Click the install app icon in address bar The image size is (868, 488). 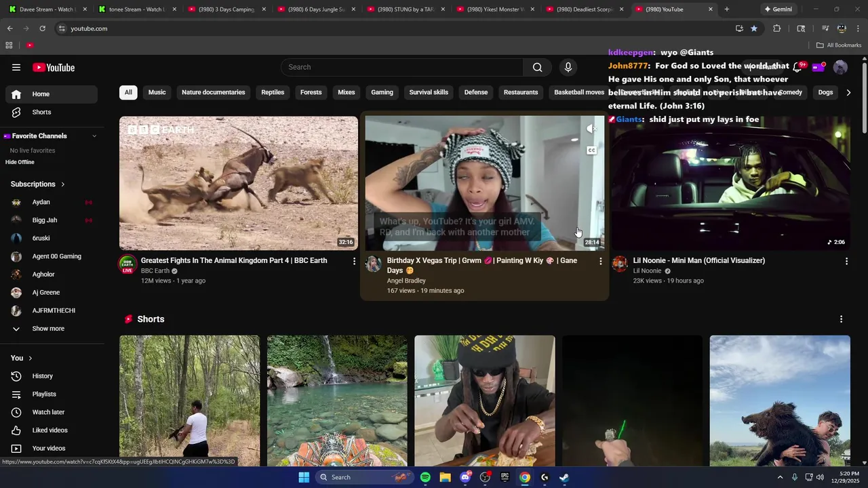point(739,28)
